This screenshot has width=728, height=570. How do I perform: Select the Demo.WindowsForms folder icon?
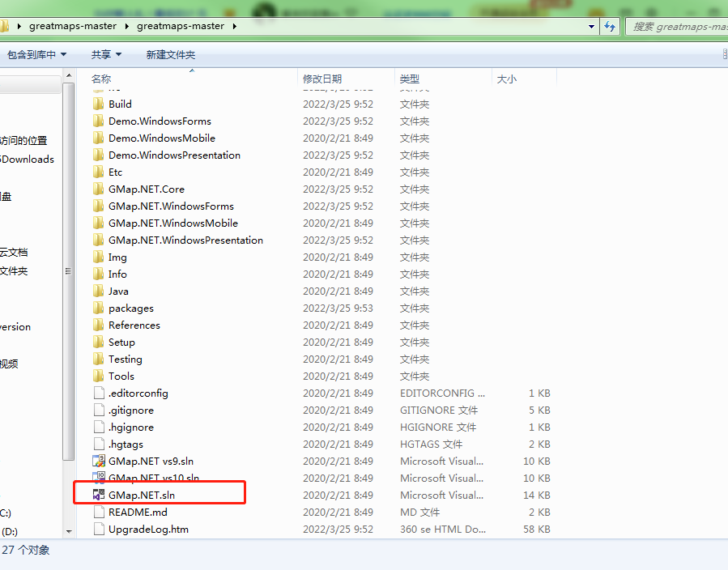click(99, 121)
